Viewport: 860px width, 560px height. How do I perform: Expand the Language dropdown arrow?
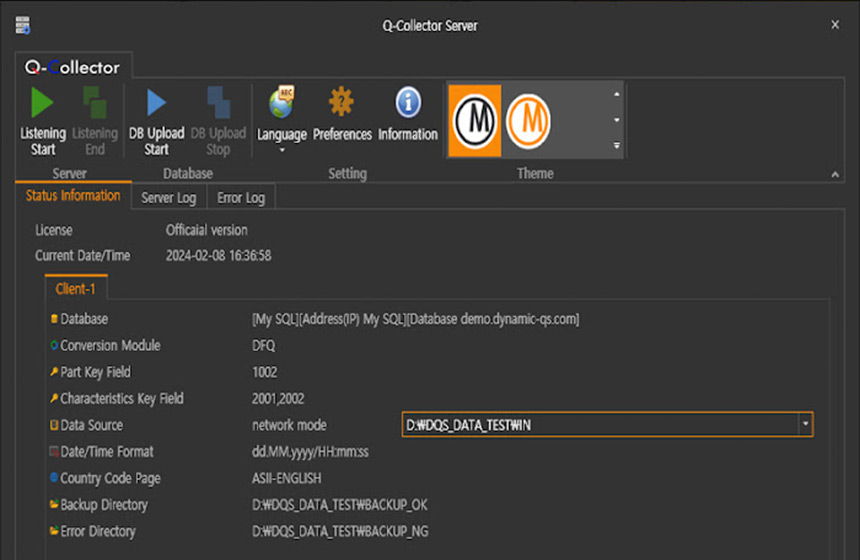282,150
